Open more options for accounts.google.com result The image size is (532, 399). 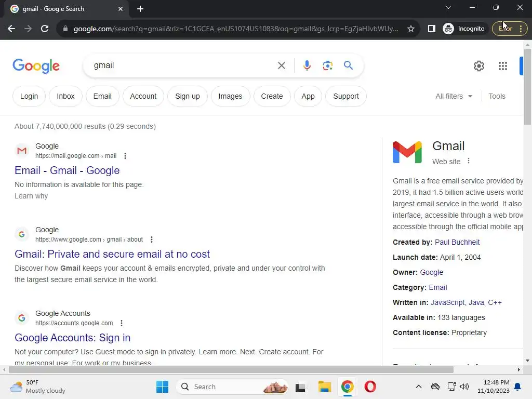[x=122, y=323]
